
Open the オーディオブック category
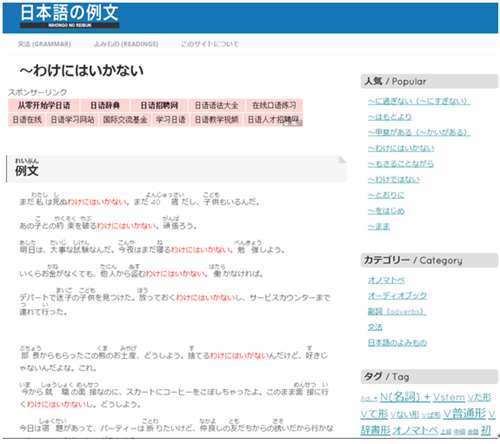click(x=397, y=296)
